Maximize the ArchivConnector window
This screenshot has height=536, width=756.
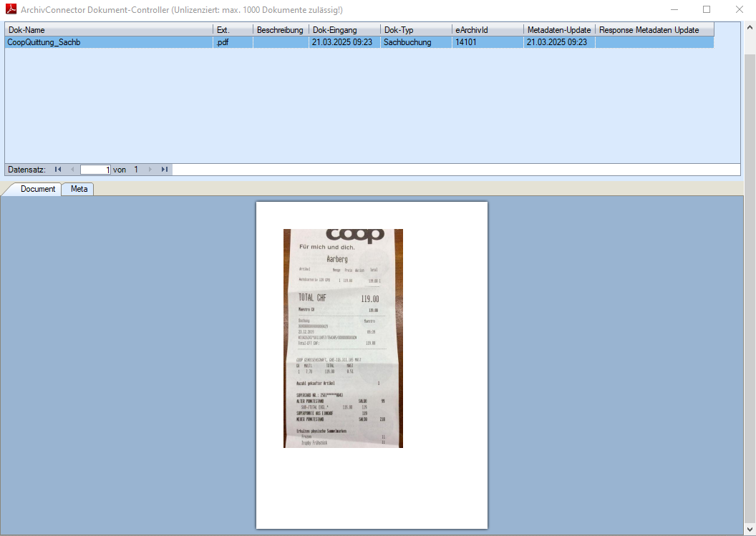pos(707,9)
